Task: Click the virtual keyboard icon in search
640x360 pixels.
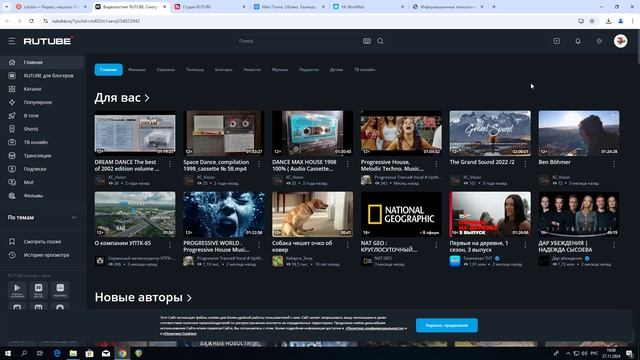Action: click(x=367, y=41)
